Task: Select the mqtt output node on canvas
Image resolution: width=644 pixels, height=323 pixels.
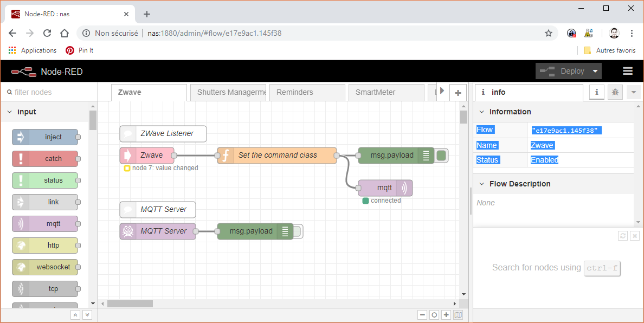Action: [x=385, y=188]
